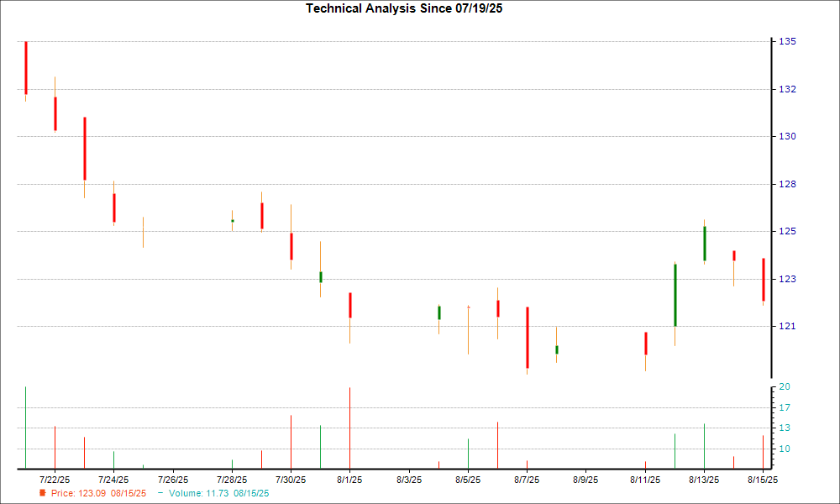Click the 7/24/25 date axis label
840x504 pixels.
click(x=113, y=480)
